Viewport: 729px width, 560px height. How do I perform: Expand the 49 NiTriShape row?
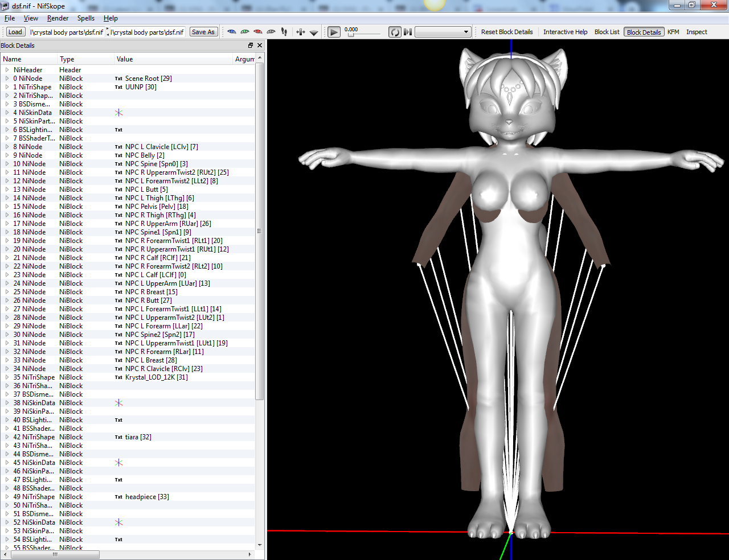pos(7,497)
